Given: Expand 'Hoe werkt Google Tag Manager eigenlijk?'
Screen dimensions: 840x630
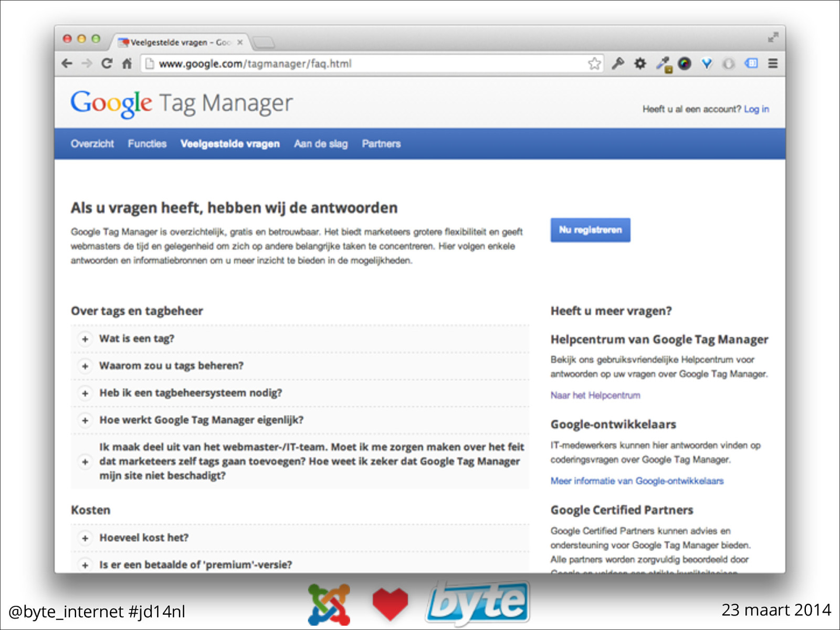Looking at the screenshot, I should [300, 420].
